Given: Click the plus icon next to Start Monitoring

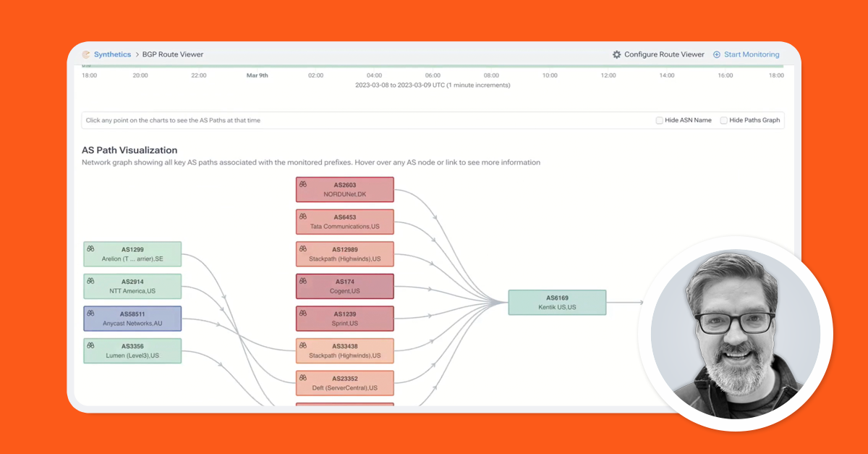Looking at the screenshot, I should (717, 54).
